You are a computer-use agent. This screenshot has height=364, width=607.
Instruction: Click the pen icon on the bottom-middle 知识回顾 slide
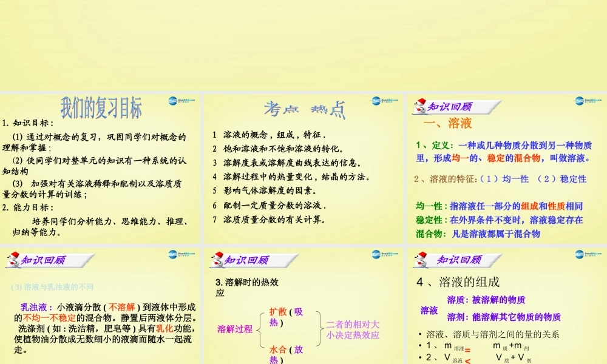[x=217, y=258]
